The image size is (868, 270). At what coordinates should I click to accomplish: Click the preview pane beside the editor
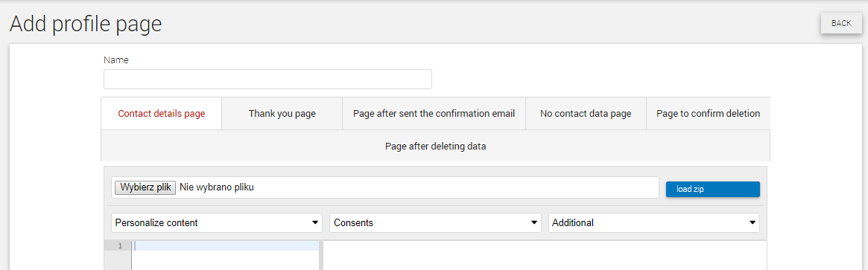point(545,255)
